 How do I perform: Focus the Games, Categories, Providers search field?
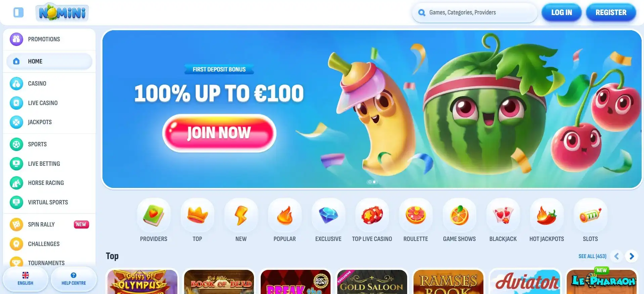[474, 13]
